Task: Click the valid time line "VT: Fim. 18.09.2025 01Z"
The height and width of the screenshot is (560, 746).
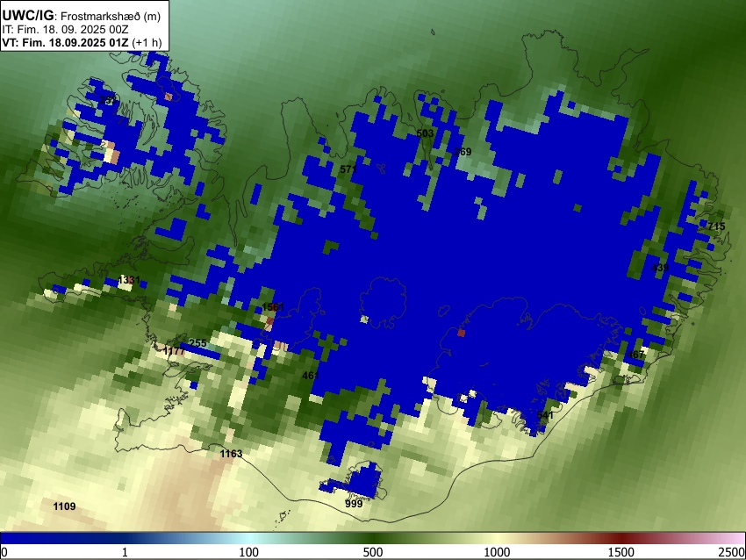Action: tap(65, 42)
